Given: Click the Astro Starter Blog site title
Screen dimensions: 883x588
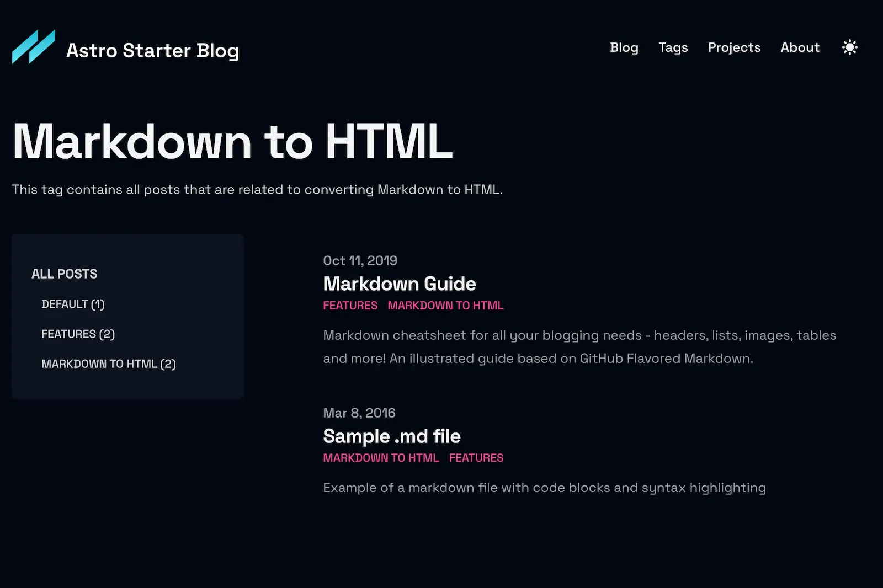Looking at the screenshot, I should point(153,50).
